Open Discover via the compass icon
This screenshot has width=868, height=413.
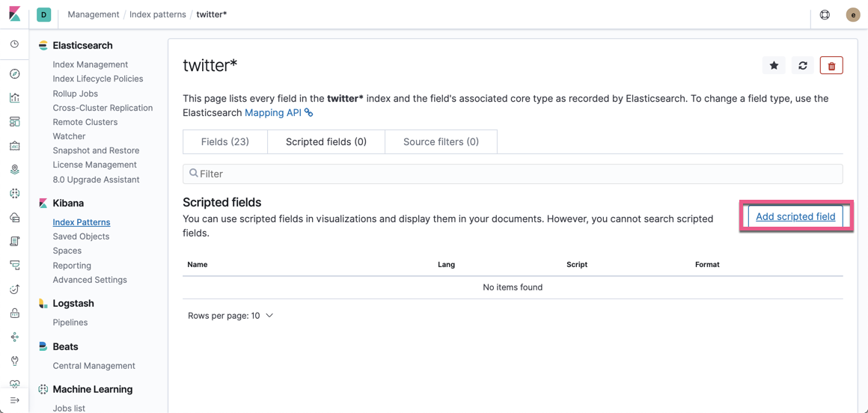(15, 74)
